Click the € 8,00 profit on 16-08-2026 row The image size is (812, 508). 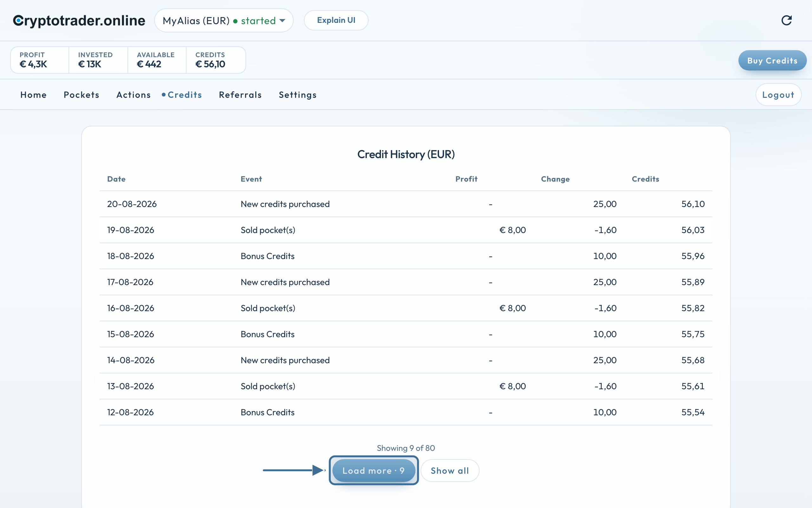point(512,308)
